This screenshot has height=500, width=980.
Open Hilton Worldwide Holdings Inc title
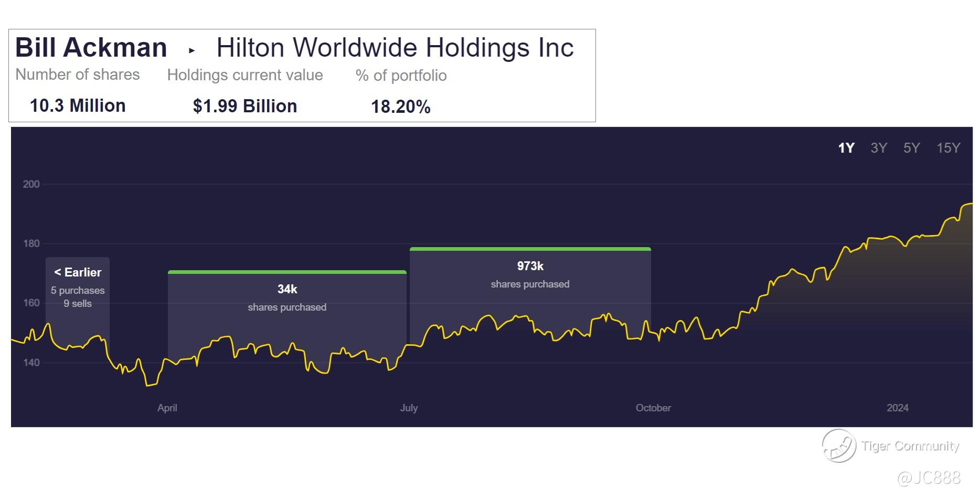[395, 48]
